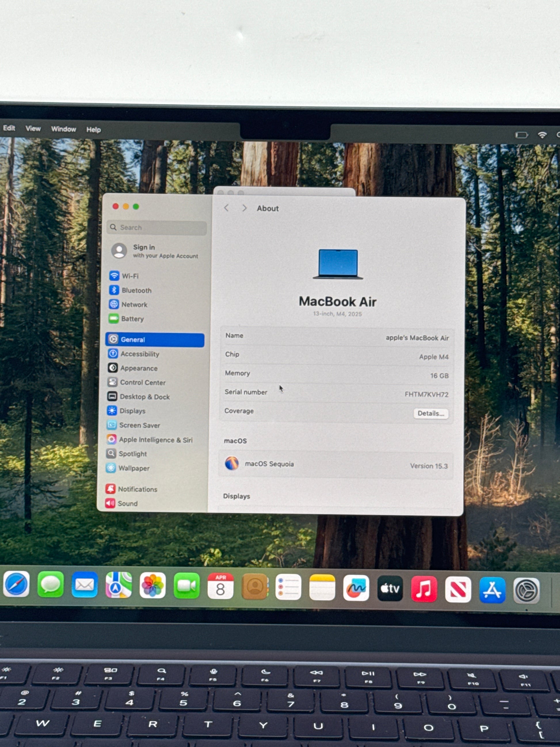
Task: Open the Window menu
Action: click(x=64, y=129)
